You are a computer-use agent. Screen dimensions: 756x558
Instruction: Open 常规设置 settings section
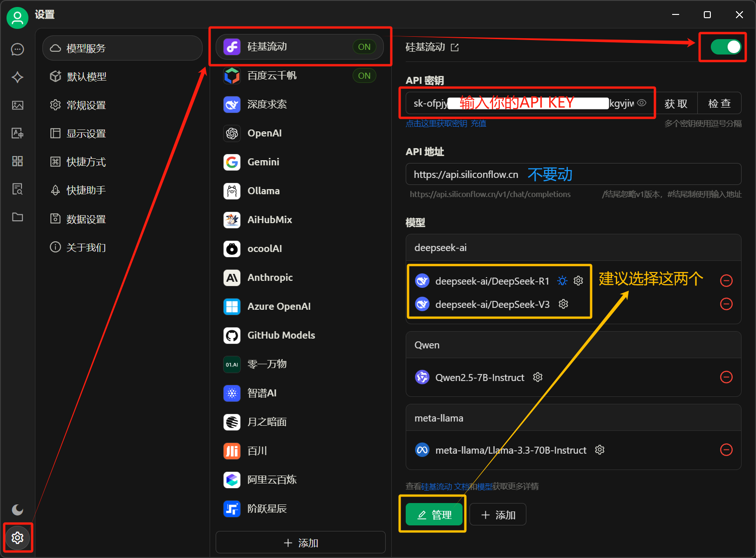pyautogui.click(x=123, y=105)
